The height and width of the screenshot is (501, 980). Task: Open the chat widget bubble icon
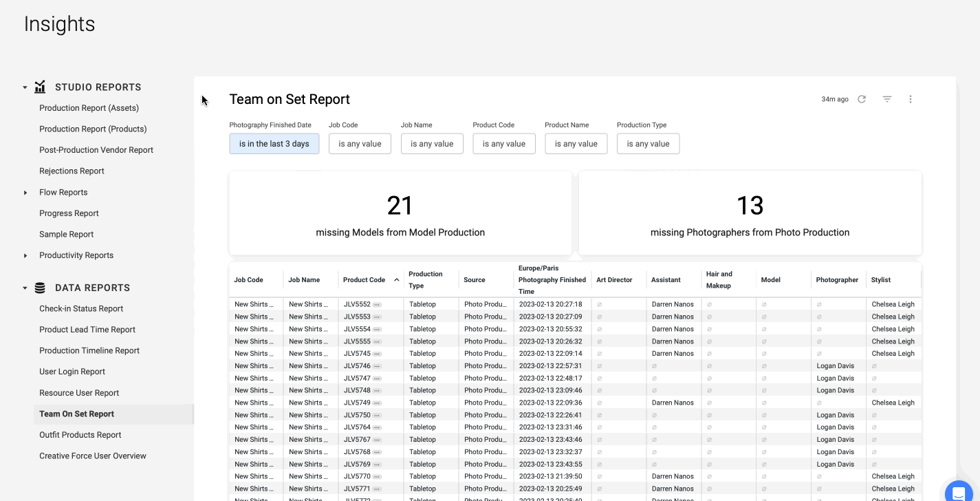point(959,493)
